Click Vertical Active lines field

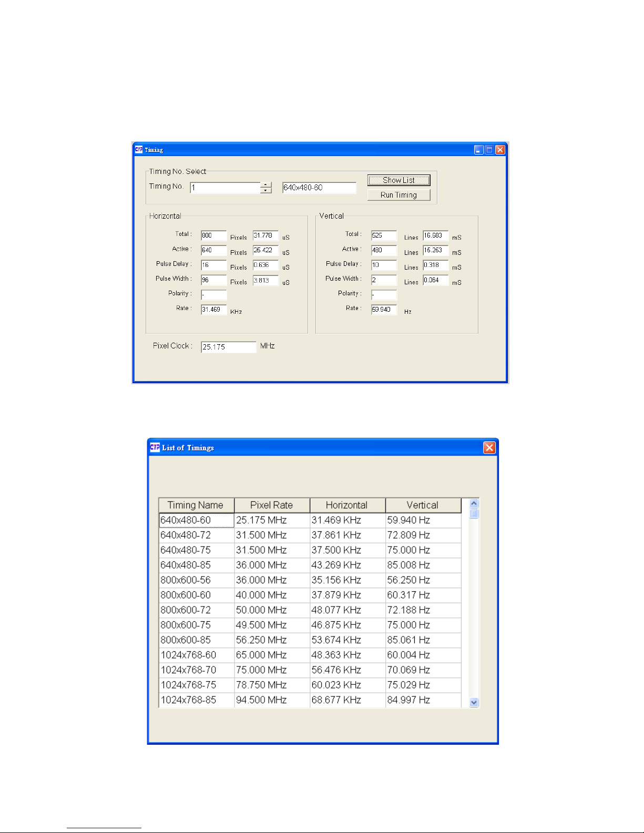tap(384, 250)
